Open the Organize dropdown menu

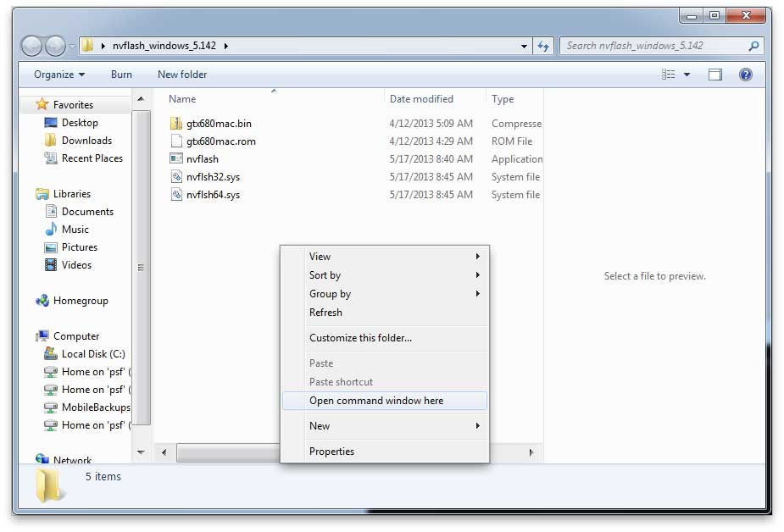59,75
